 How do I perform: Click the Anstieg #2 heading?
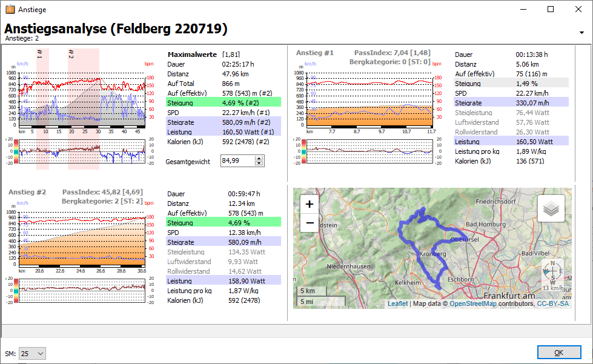(x=27, y=192)
